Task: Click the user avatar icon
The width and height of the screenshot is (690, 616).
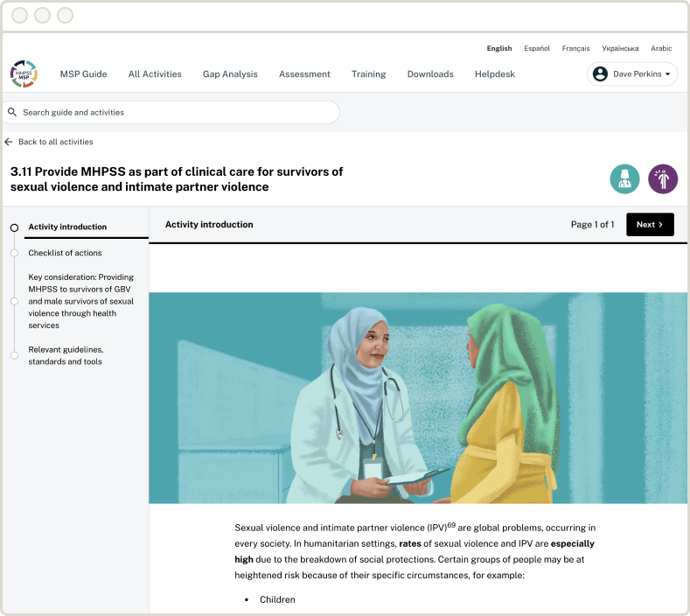Action: (600, 74)
